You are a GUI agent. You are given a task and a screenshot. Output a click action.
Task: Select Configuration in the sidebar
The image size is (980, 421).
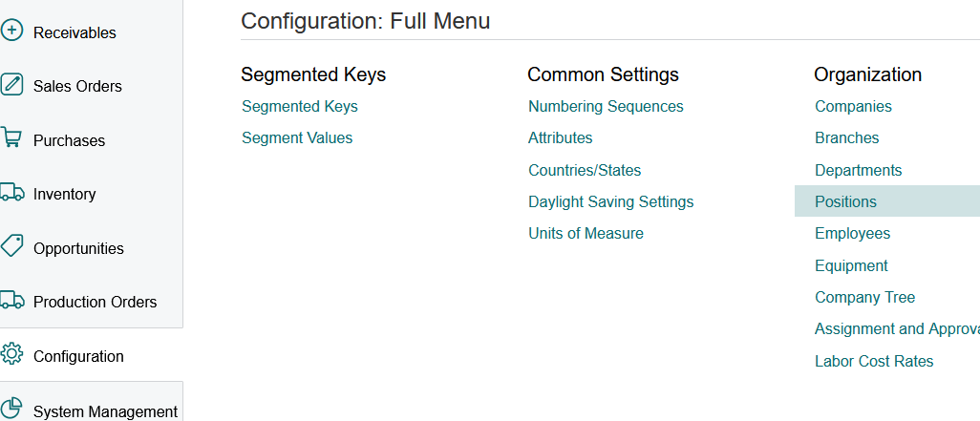coord(78,356)
